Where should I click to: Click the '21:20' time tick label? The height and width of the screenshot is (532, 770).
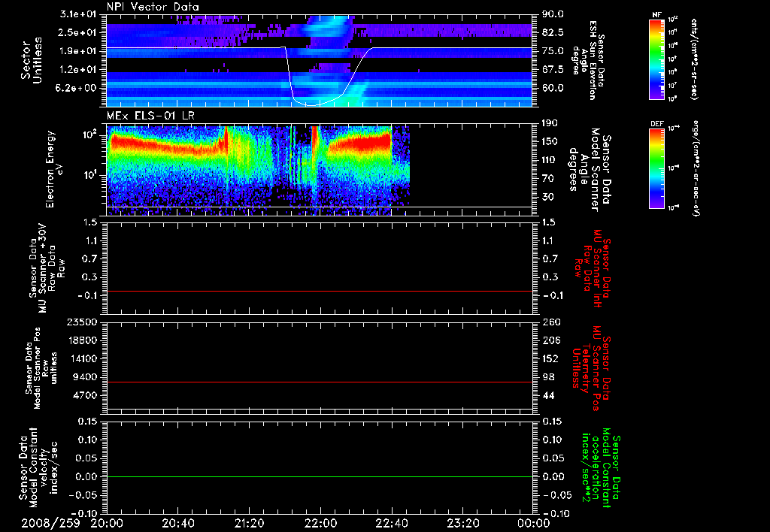(x=249, y=523)
